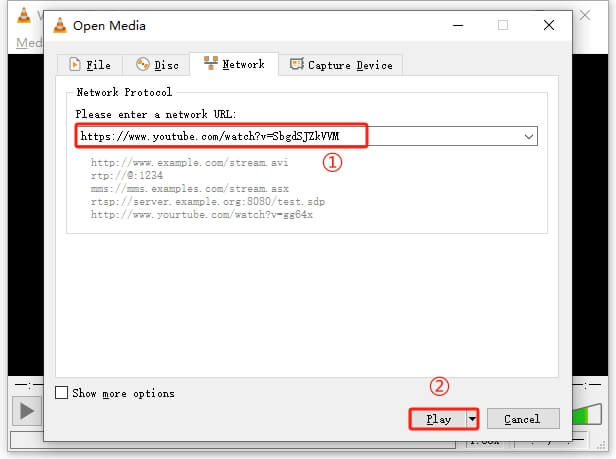
Task: Minimize the Open Media dialog
Action: 458,26
